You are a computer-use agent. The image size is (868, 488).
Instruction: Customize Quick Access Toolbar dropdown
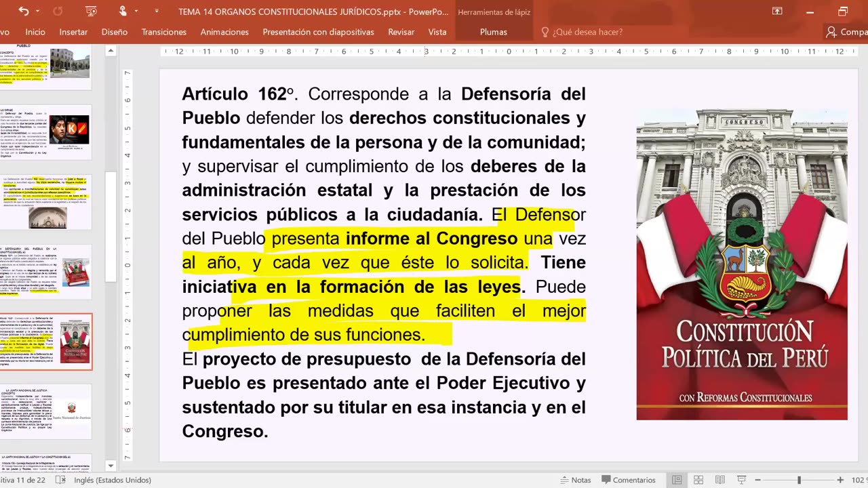coord(157,12)
